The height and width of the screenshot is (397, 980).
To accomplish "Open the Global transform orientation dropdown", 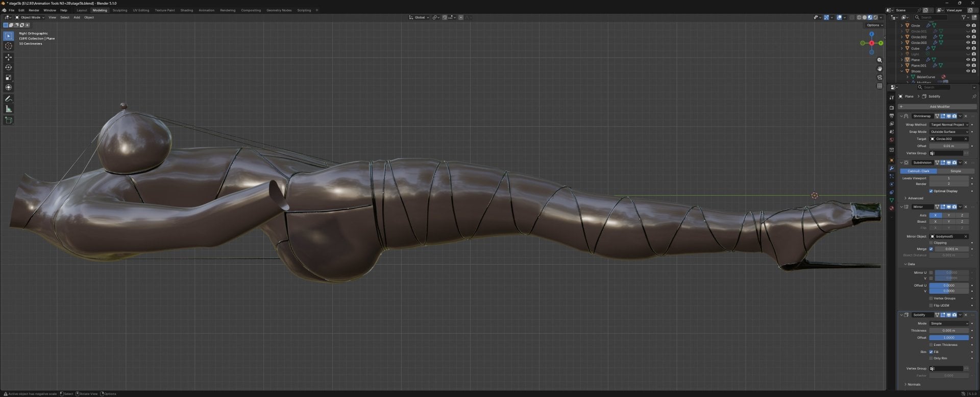I will pos(420,17).
